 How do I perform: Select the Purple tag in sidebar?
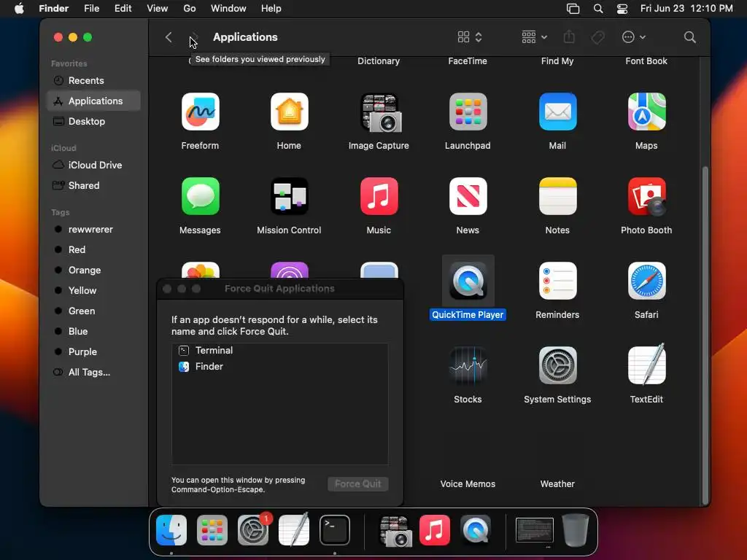[93, 352]
